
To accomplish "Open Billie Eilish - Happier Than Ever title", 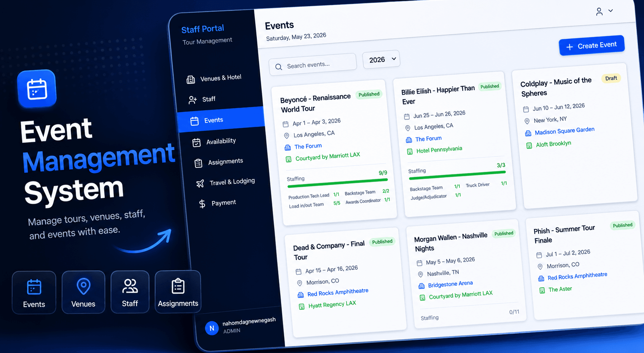I will point(438,95).
